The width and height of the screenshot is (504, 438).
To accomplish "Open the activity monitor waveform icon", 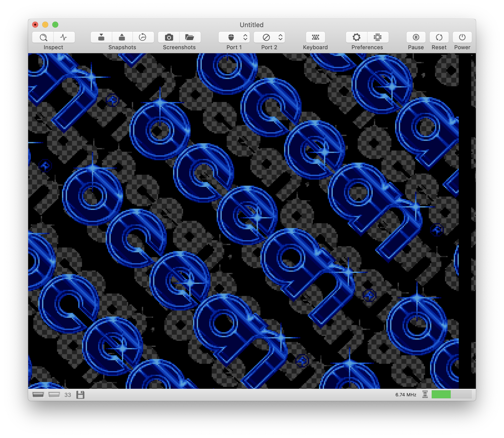I will 64,37.
